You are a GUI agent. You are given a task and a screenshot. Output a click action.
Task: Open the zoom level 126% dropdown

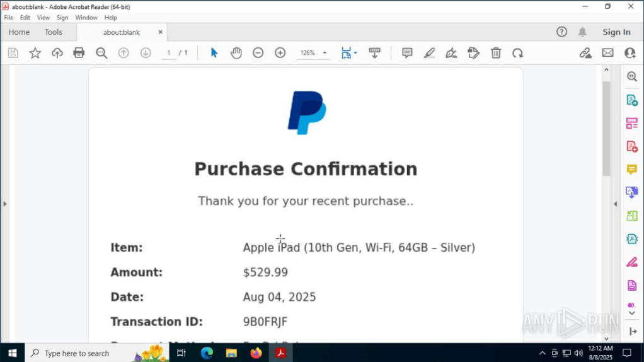pyautogui.click(x=313, y=53)
